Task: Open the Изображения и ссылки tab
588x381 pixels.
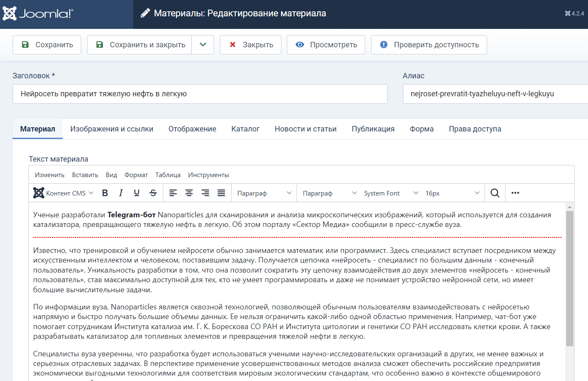Action: [112, 129]
